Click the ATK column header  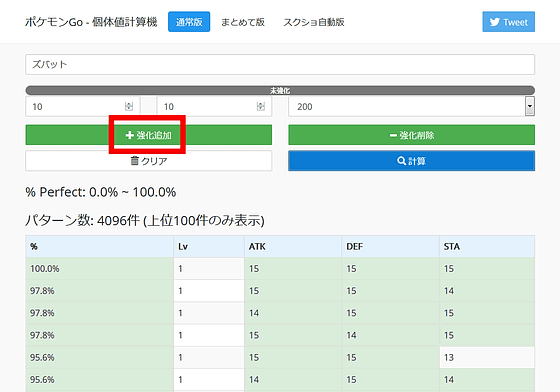point(293,246)
